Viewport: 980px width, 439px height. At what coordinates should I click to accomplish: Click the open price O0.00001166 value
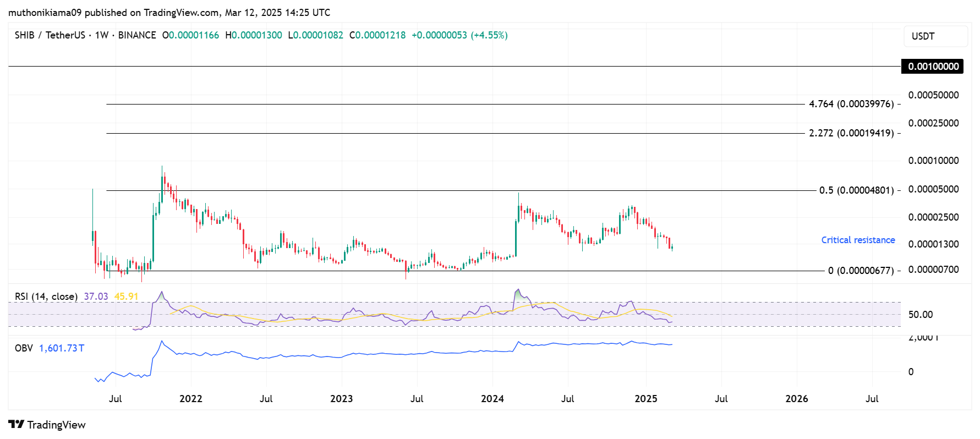[x=190, y=35]
